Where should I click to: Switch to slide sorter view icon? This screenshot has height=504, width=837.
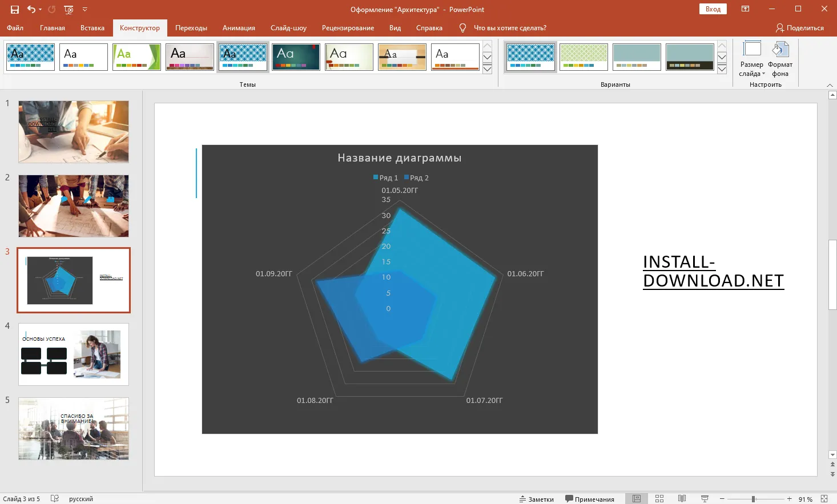(659, 499)
